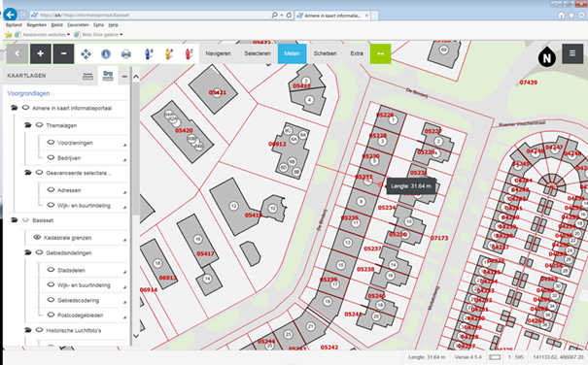Collapse the Historische Luchtfoto's folder icon

coord(28,330)
